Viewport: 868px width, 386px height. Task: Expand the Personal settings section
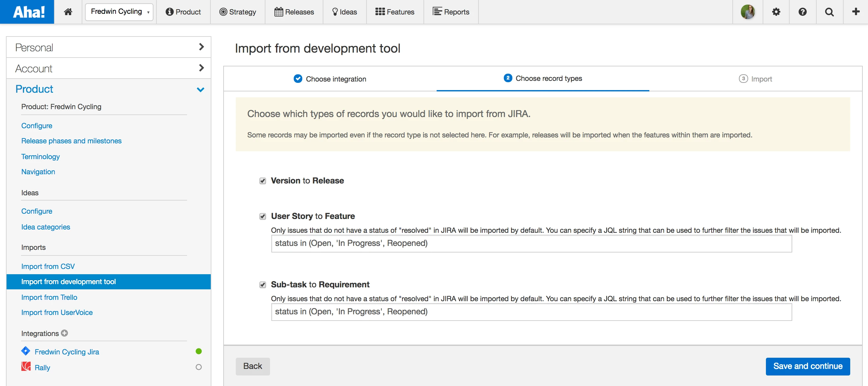(109, 47)
